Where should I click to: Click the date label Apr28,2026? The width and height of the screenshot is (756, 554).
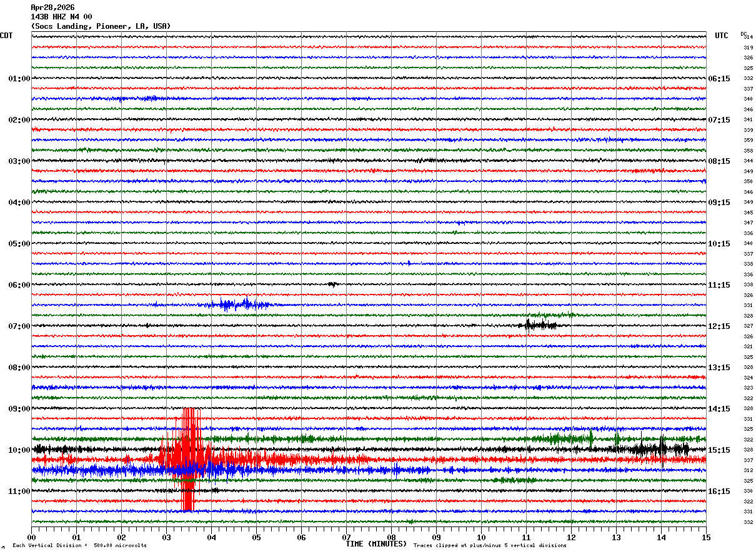point(52,8)
